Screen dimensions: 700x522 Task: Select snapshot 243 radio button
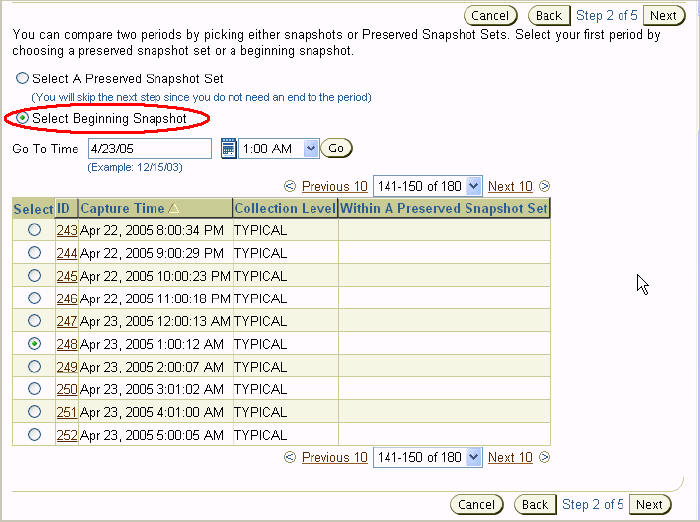[34, 230]
